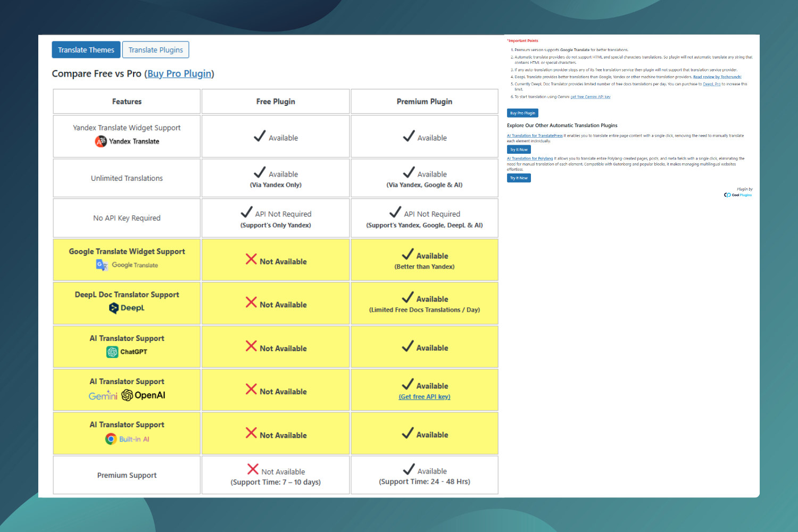Image resolution: width=798 pixels, height=532 pixels.
Task: Click checkmark beside Premium 'API Not Required'
Action: 395,212
